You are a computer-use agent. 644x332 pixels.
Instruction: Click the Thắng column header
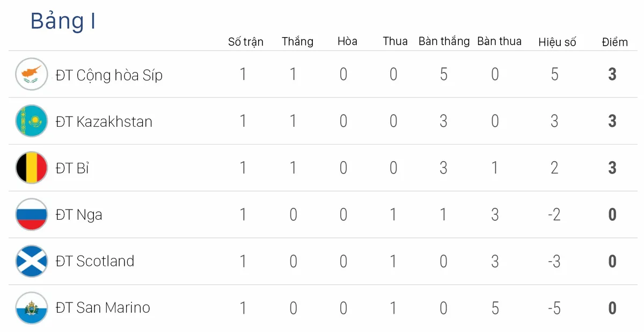click(x=297, y=42)
